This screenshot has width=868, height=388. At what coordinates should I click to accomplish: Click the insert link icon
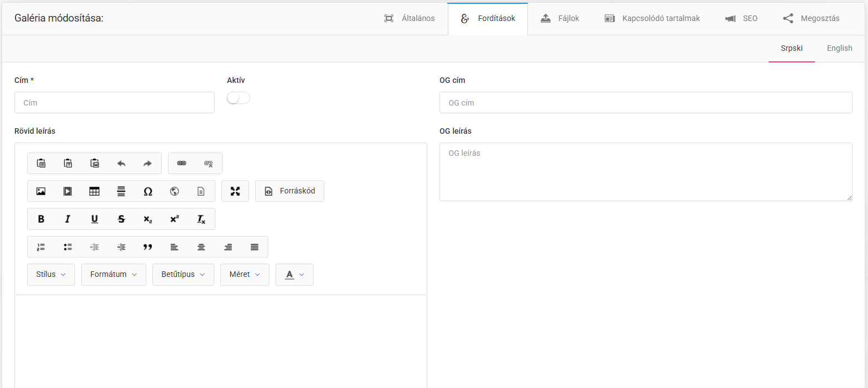[182, 164]
